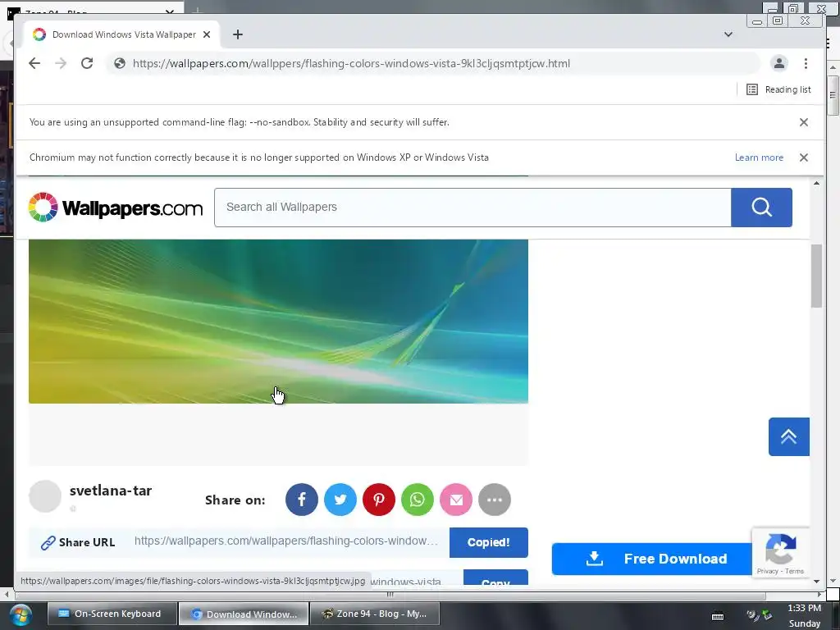Click the Copied! button
The width and height of the screenshot is (840, 630).
pyautogui.click(x=489, y=542)
